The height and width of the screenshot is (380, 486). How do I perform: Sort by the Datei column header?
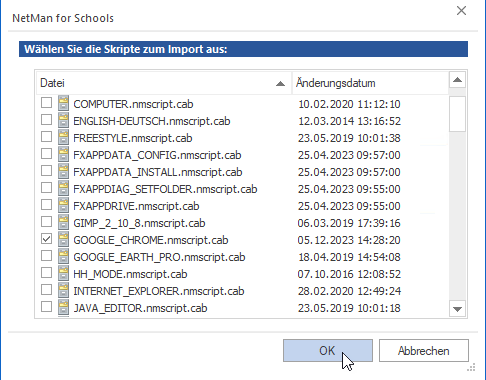point(164,83)
